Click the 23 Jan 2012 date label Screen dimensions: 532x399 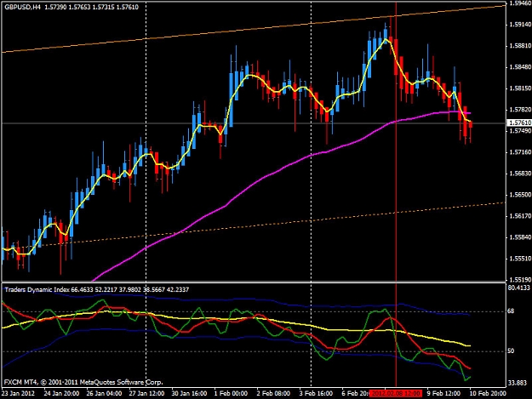(18, 394)
